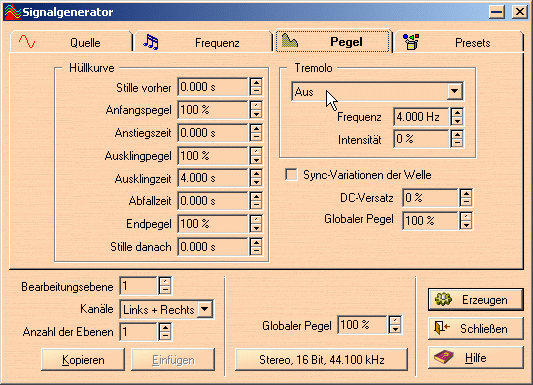Image resolution: width=533 pixels, height=385 pixels.
Task: Open the Presets tab
Action: pos(458,42)
